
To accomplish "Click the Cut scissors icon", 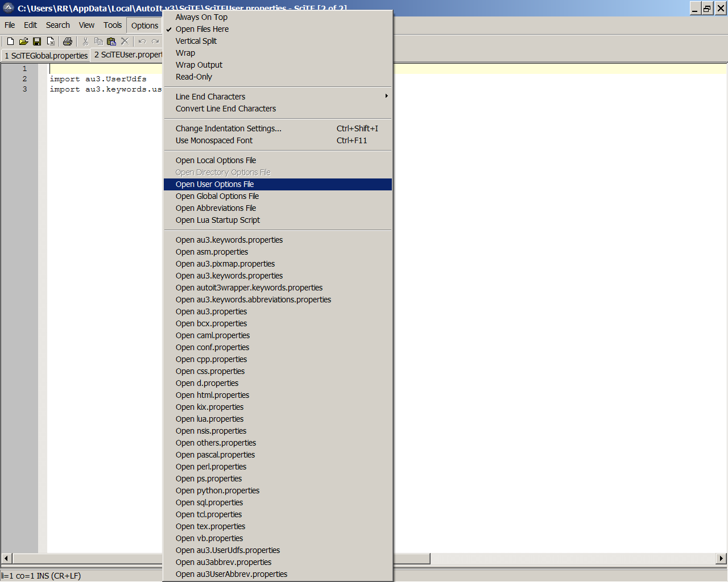I will coord(85,41).
